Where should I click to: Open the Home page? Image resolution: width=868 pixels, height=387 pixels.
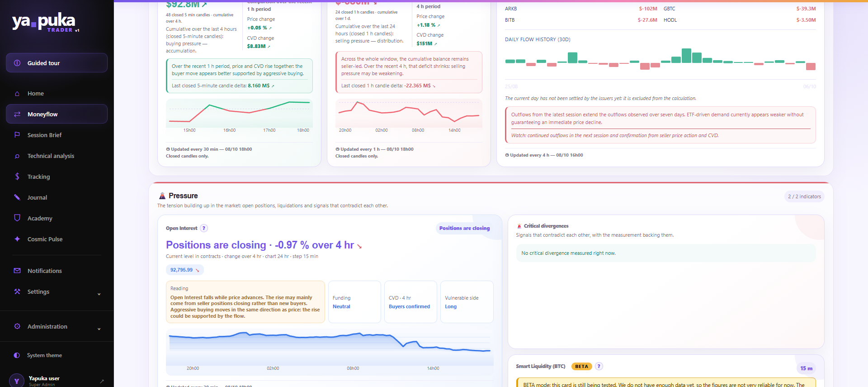(x=57, y=94)
